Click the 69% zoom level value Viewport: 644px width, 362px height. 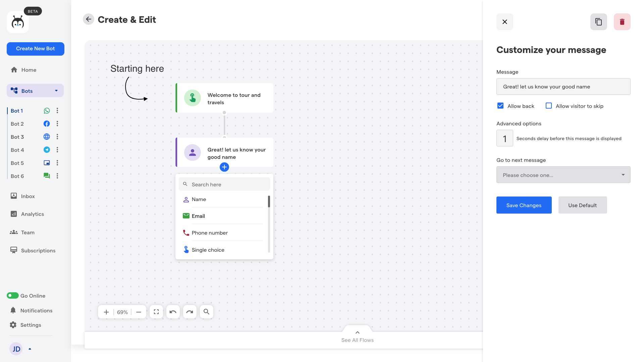[x=122, y=312]
